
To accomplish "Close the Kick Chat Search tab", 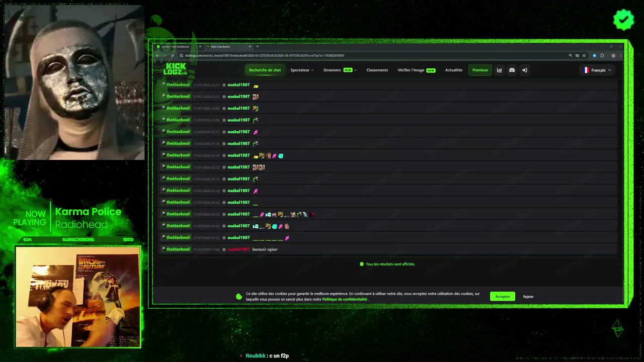I will [x=251, y=47].
